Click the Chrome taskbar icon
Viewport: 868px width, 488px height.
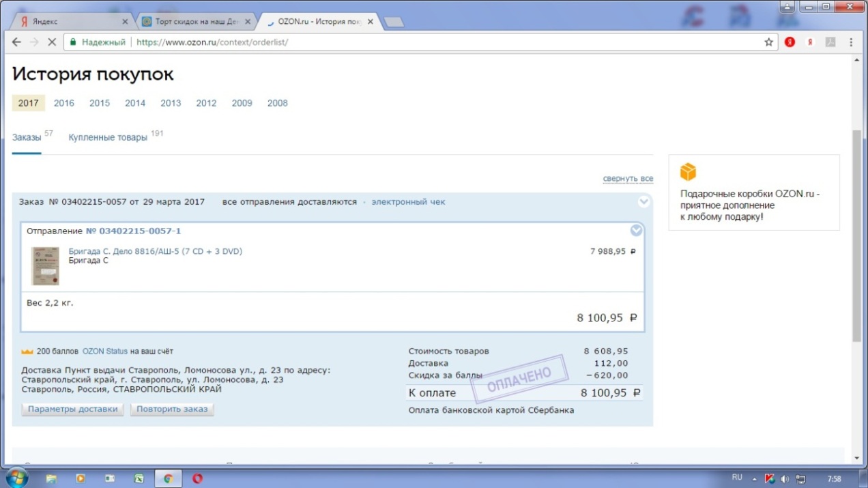pos(168,478)
